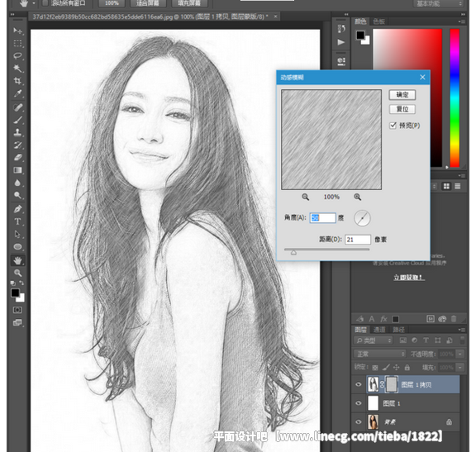Toggle Quick Mask mode icon

click(17, 310)
